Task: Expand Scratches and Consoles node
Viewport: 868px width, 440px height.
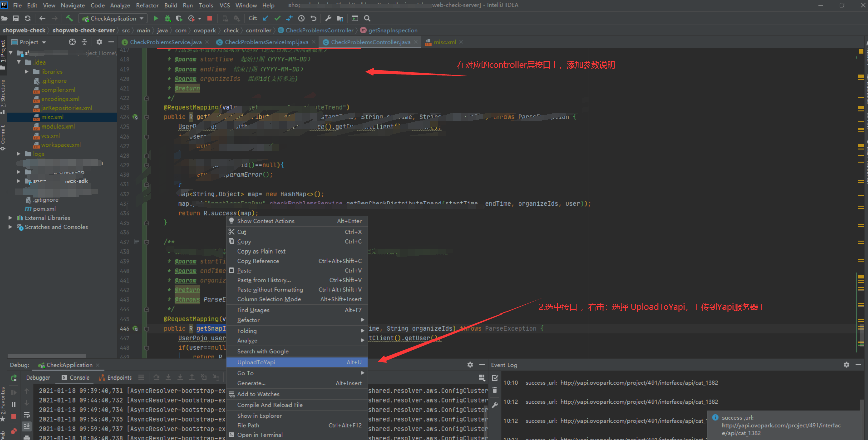Action: point(10,227)
